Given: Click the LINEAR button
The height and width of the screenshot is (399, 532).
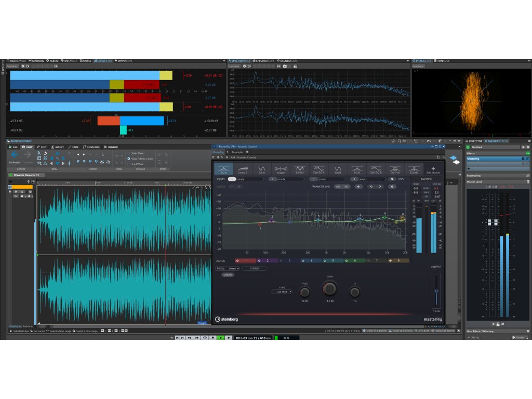Looking at the screenshot, I should tap(228, 275).
